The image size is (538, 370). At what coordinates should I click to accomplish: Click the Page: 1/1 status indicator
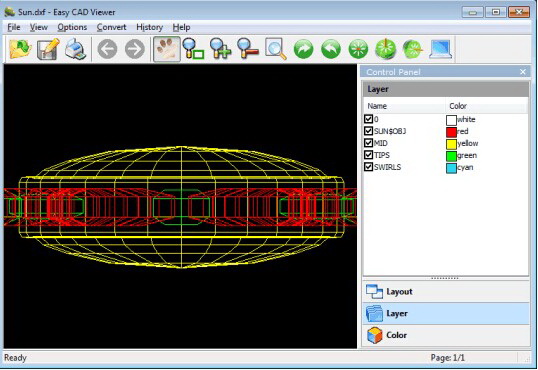click(x=447, y=358)
